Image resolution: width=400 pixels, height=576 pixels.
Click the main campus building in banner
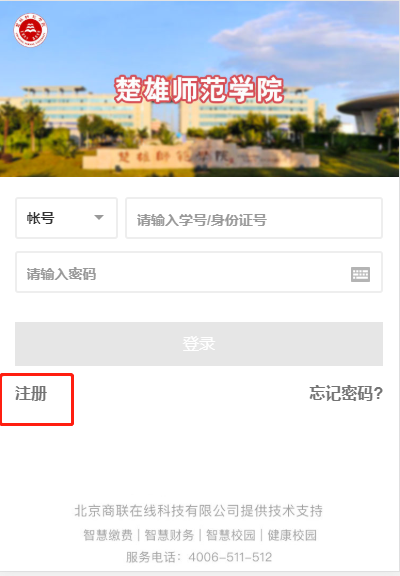pos(167,110)
